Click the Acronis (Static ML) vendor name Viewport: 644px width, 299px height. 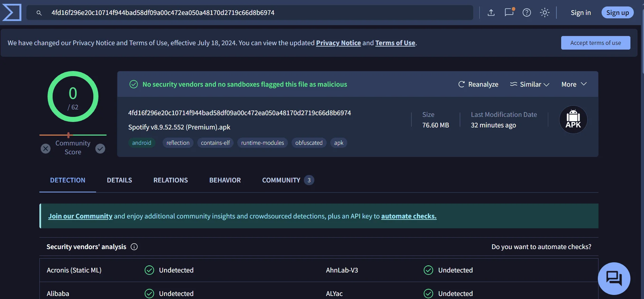click(74, 270)
